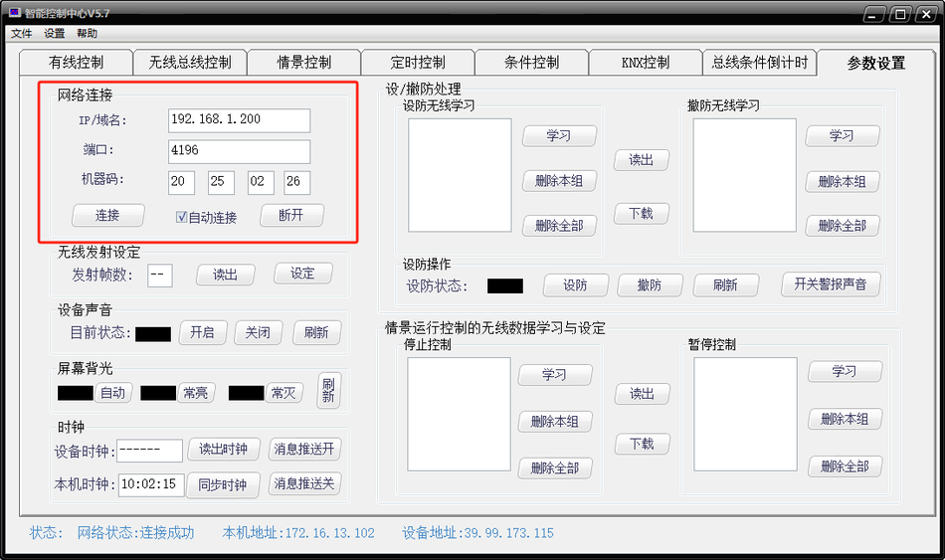Click the 消息推送关 button
This screenshot has width=945, height=560.
(x=305, y=483)
